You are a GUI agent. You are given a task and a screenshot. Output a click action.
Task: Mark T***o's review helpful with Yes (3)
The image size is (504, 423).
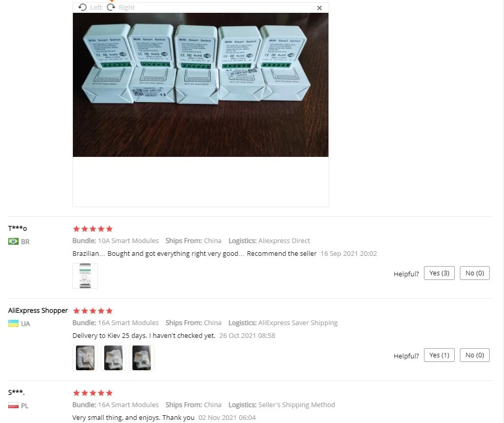tap(439, 273)
